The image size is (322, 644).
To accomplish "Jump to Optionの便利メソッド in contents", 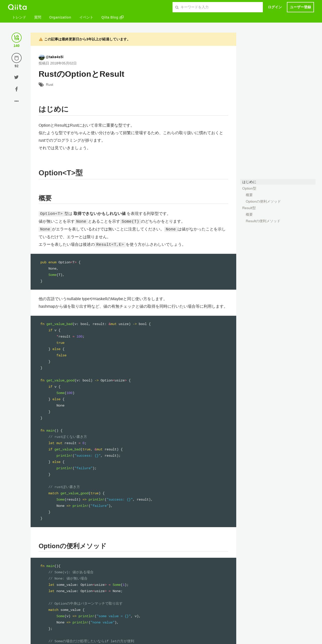I will (263, 201).
